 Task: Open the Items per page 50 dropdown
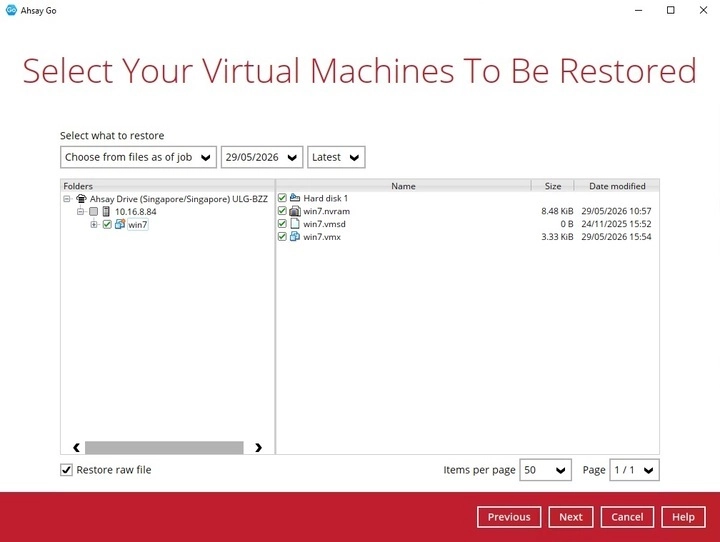(546, 470)
